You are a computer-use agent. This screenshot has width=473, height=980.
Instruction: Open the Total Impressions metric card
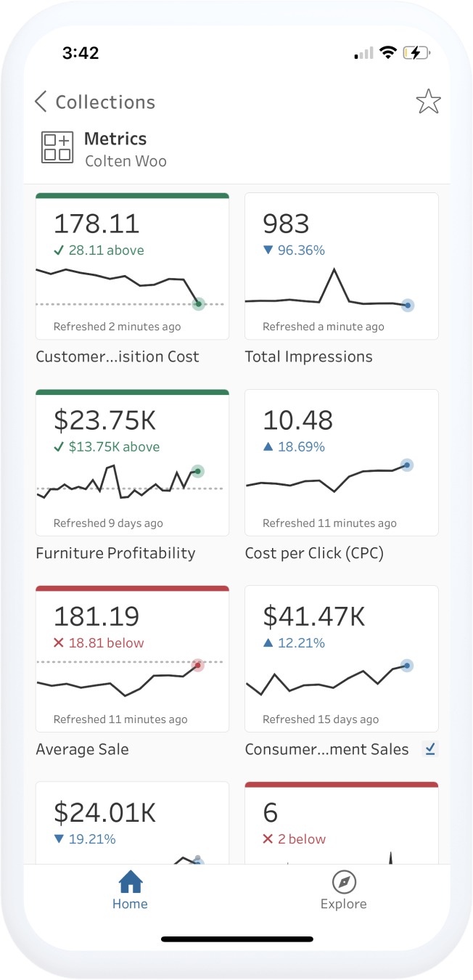point(342,266)
